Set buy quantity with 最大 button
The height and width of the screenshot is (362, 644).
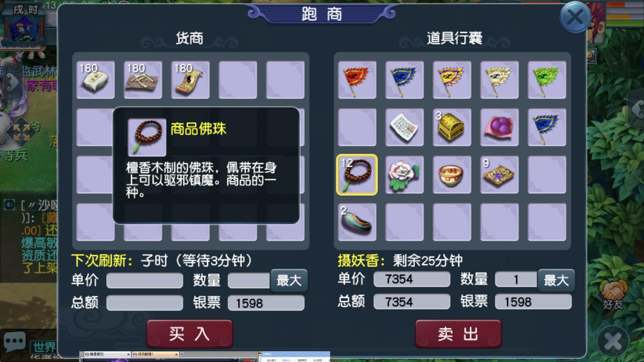289,281
